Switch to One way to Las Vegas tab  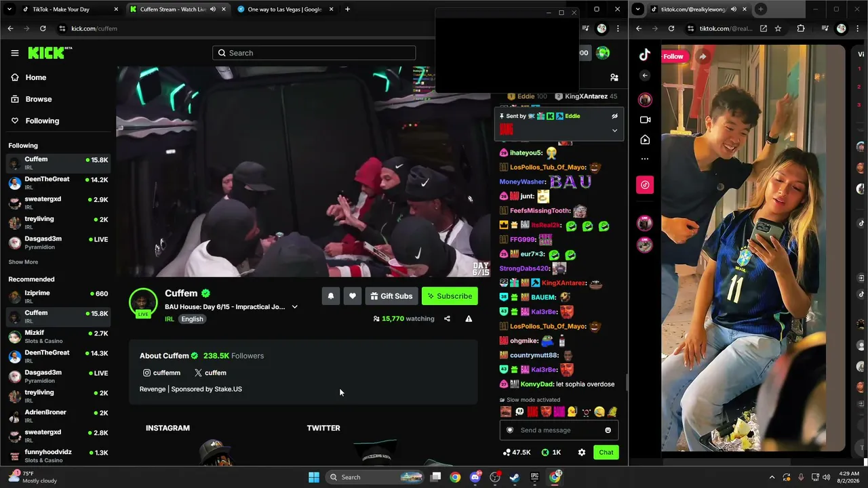[285, 9]
